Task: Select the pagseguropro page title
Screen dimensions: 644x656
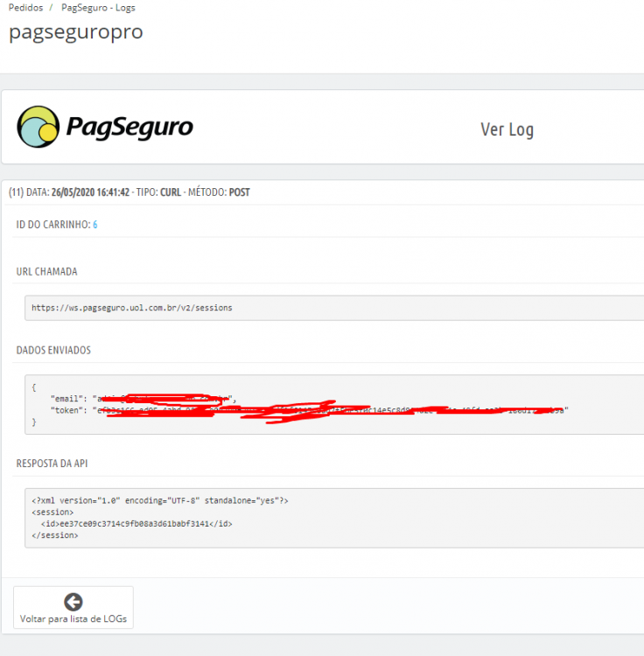Action: (x=76, y=32)
